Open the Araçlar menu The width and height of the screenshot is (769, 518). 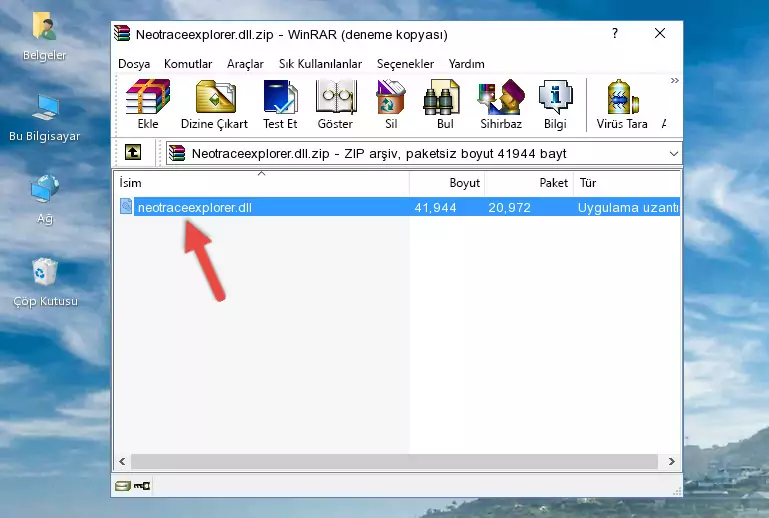click(245, 64)
